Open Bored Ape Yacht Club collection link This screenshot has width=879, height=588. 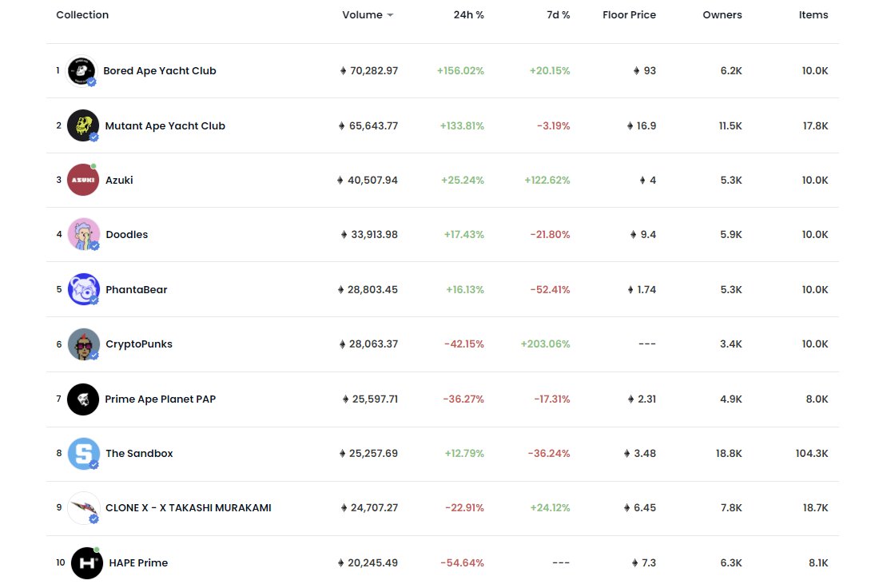pyautogui.click(x=160, y=70)
